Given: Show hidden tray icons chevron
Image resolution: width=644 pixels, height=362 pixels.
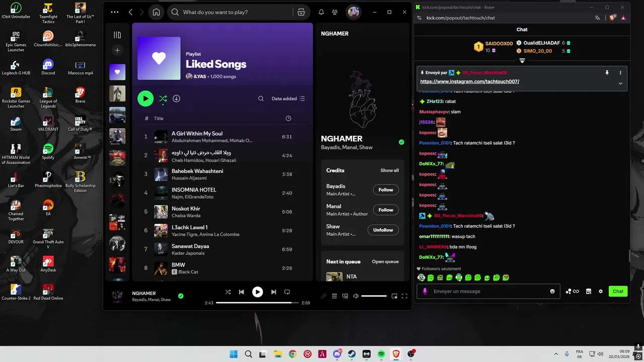Looking at the screenshot, I should [555, 354].
